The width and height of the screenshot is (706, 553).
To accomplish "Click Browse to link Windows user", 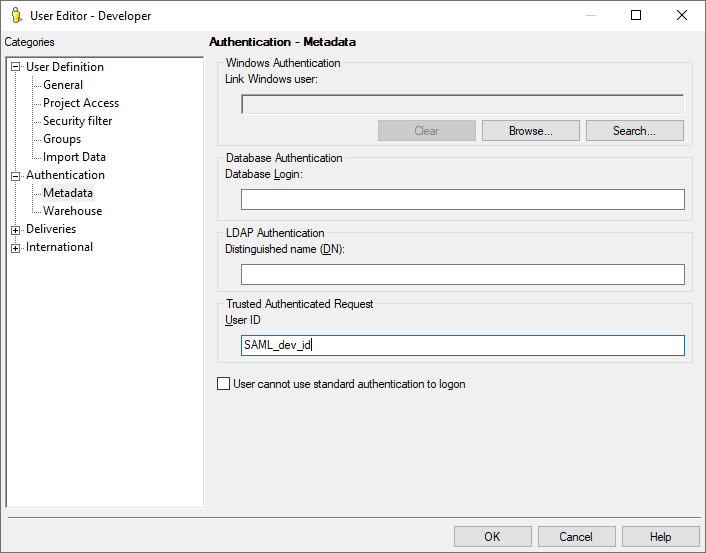I will click(x=530, y=131).
